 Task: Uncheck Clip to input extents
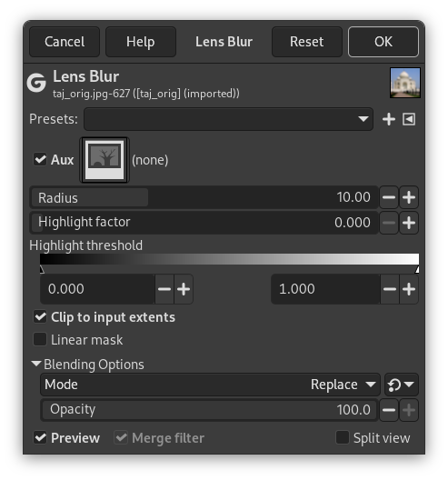pyautogui.click(x=40, y=317)
